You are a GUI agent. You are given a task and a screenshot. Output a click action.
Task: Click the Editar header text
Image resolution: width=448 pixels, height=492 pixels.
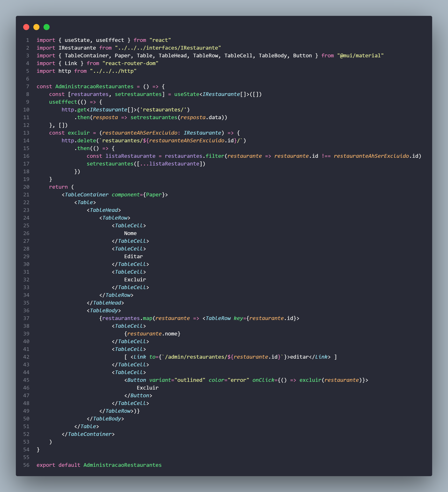(134, 257)
